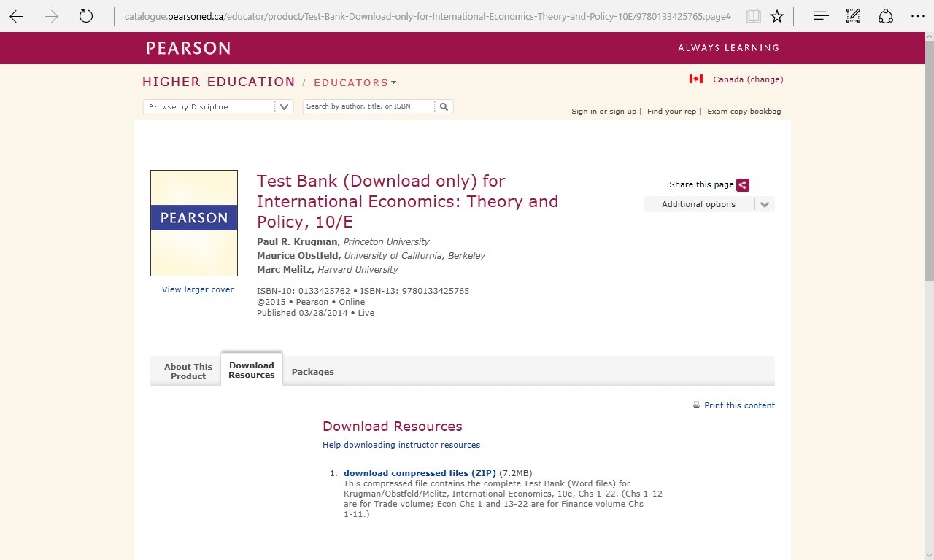Open reading view book icon

point(754,16)
